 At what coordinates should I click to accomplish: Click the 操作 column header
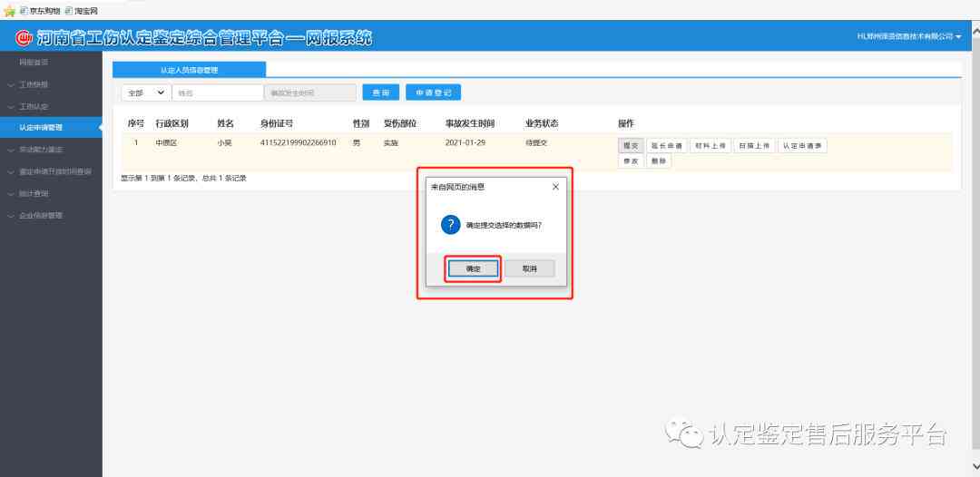tap(625, 123)
